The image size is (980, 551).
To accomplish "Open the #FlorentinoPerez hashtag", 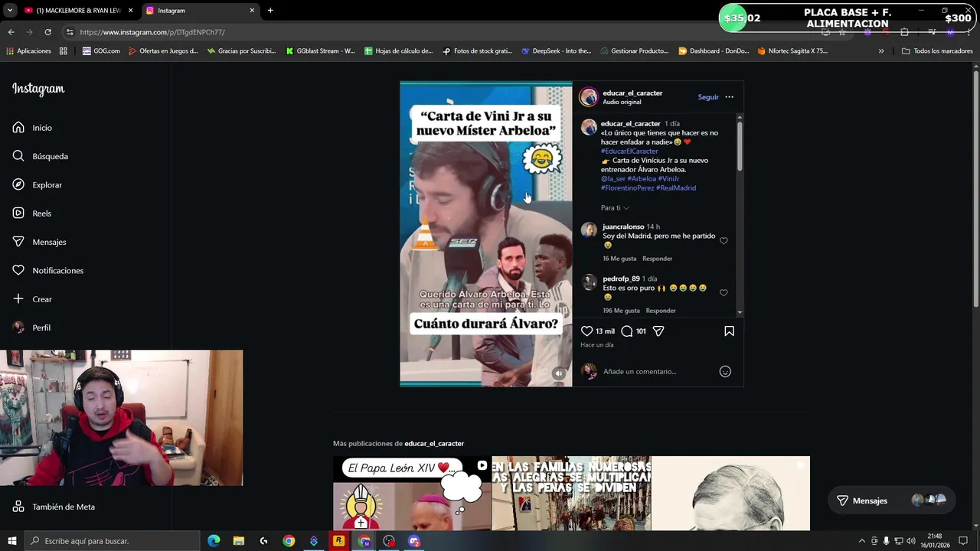I will point(627,188).
